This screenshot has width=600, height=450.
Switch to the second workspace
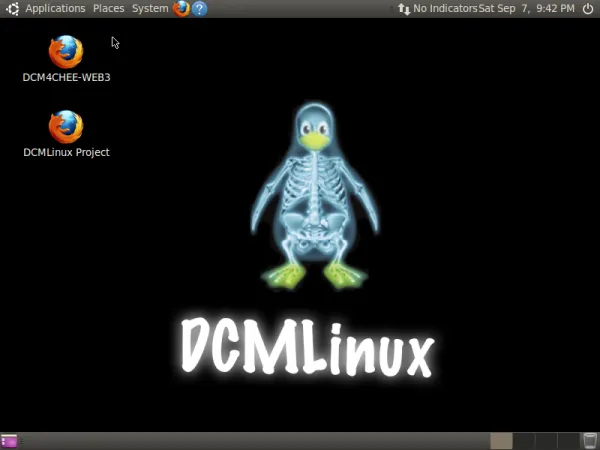[x=524, y=441]
